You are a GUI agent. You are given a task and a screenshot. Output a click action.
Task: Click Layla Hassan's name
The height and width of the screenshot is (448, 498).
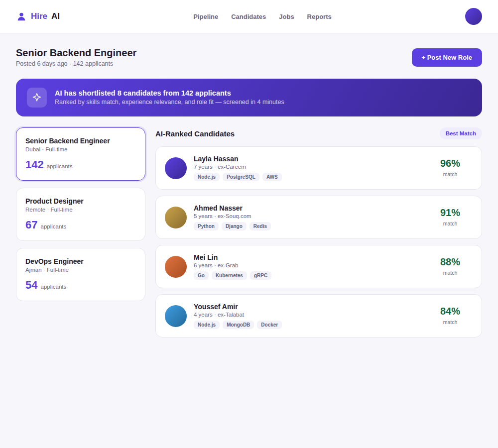pyautogui.click(x=216, y=159)
